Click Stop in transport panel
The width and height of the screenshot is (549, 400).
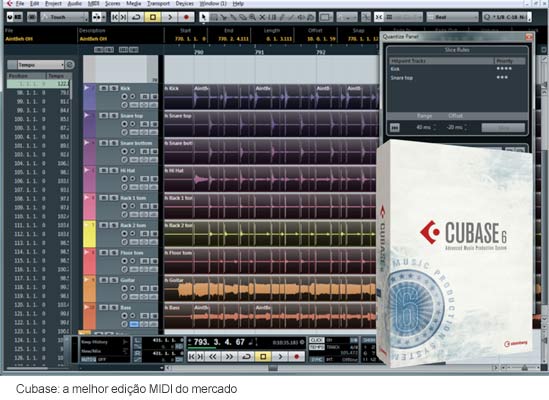tap(263, 357)
